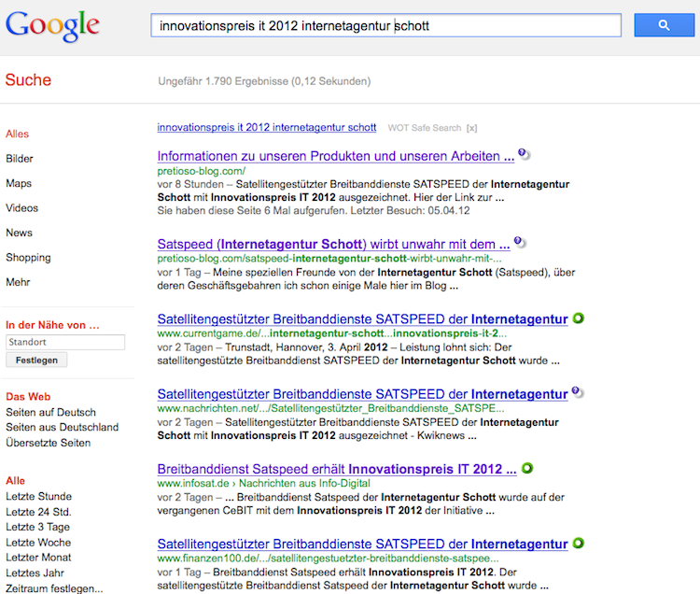The width and height of the screenshot is (700, 594).
Task: Expand the Mehr search categories
Action: pos(18,282)
